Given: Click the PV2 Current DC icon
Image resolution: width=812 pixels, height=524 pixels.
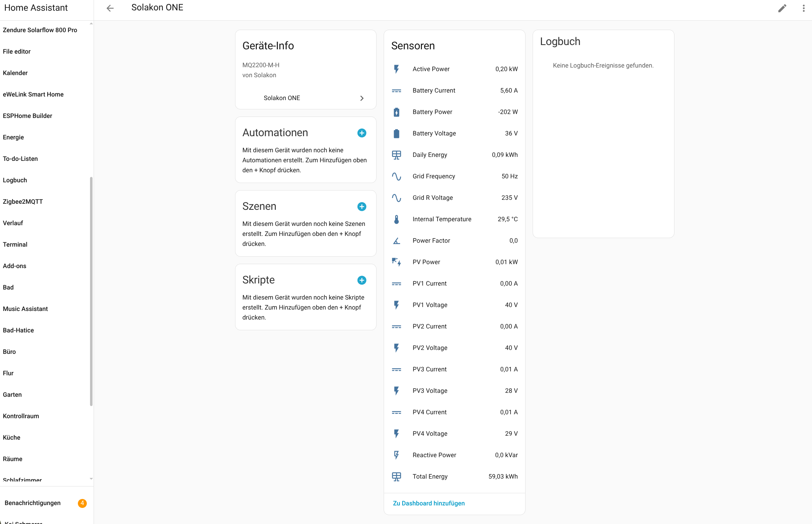Looking at the screenshot, I should (x=397, y=327).
